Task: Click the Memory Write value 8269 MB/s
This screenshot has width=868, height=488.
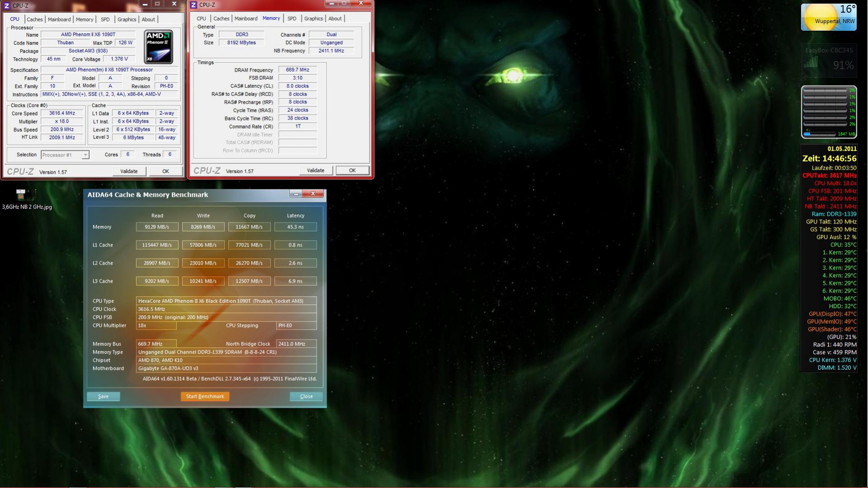Action: [203, 227]
